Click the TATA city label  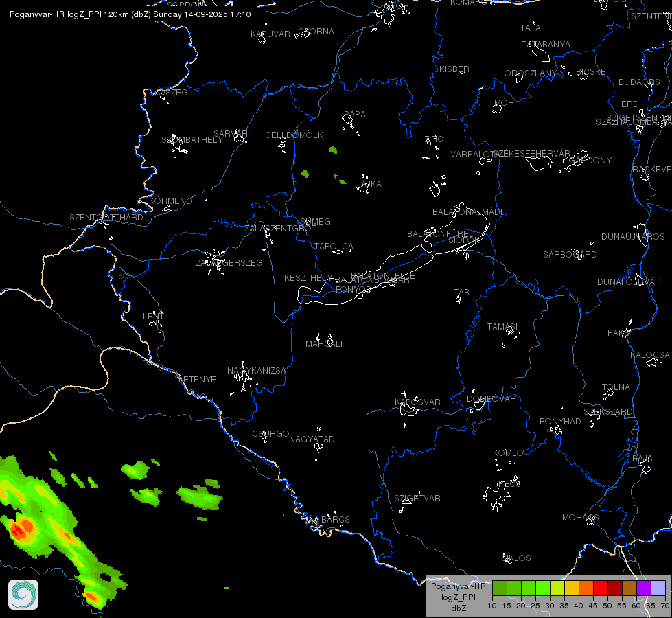(x=530, y=28)
